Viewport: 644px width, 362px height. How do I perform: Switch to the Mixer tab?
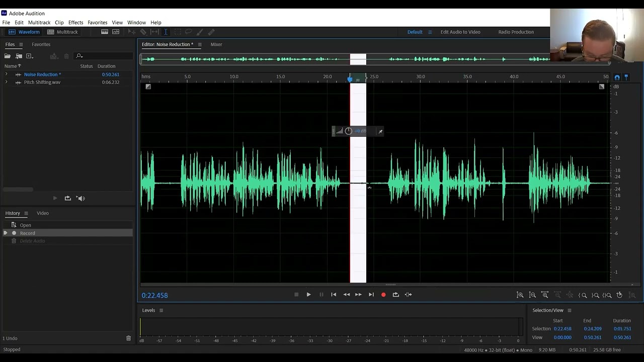[x=216, y=44]
